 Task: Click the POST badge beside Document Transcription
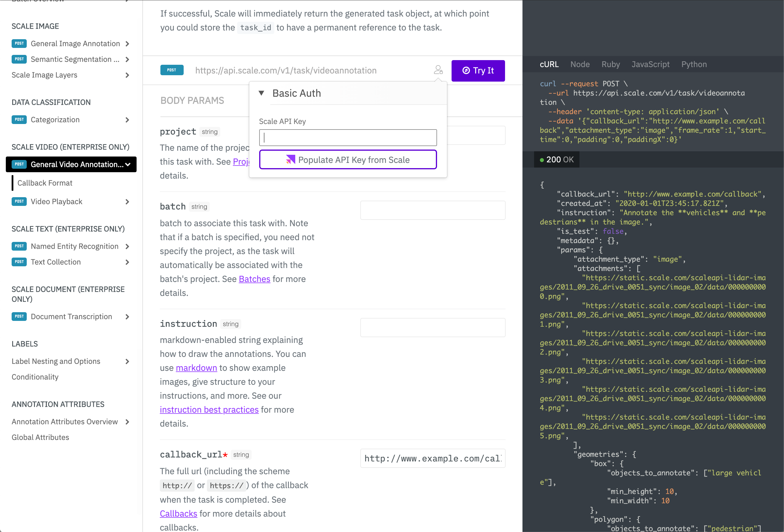point(19,317)
